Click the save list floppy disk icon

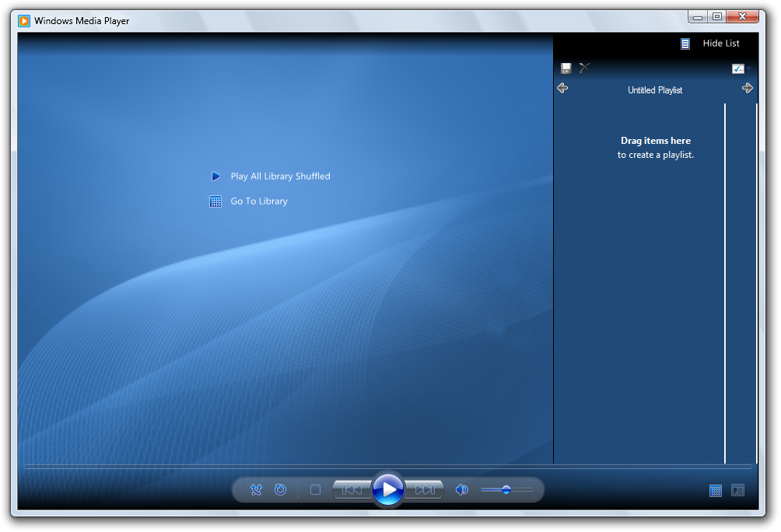566,68
